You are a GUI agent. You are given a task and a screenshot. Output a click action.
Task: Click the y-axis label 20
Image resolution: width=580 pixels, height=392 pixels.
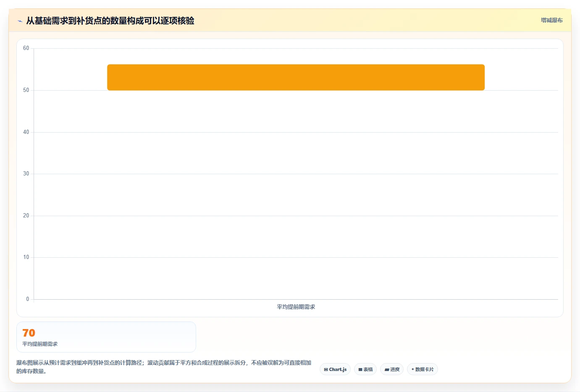pos(26,216)
